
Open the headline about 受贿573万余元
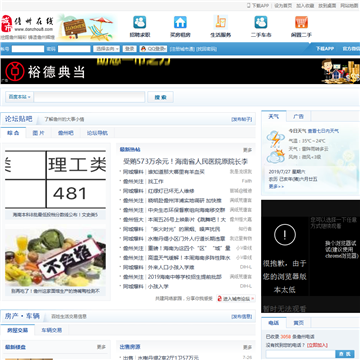pyautogui.click(x=186, y=162)
